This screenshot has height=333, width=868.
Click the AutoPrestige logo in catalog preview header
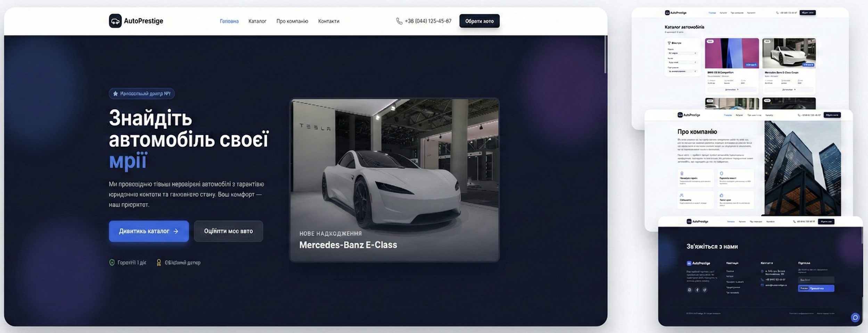(x=675, y=13)
